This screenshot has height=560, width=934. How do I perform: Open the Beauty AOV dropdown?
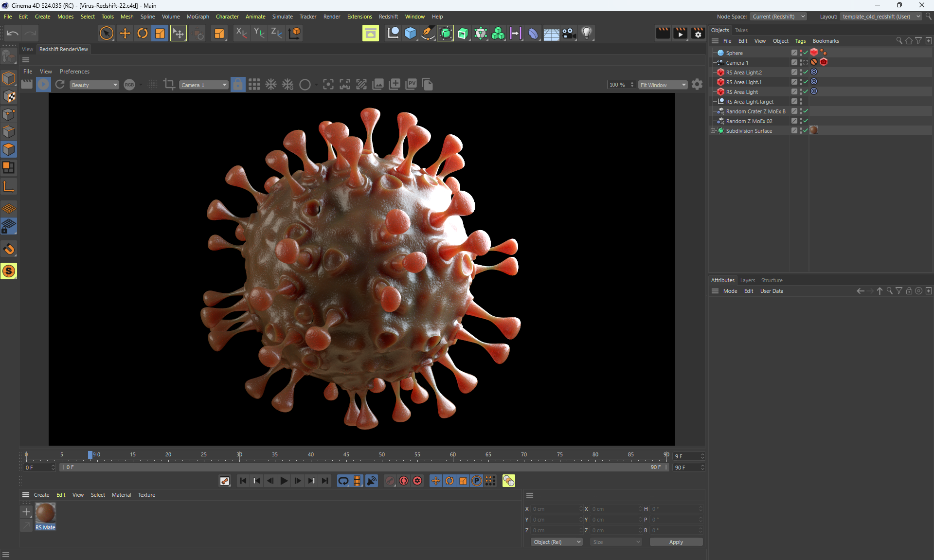(x=94, y=85)
